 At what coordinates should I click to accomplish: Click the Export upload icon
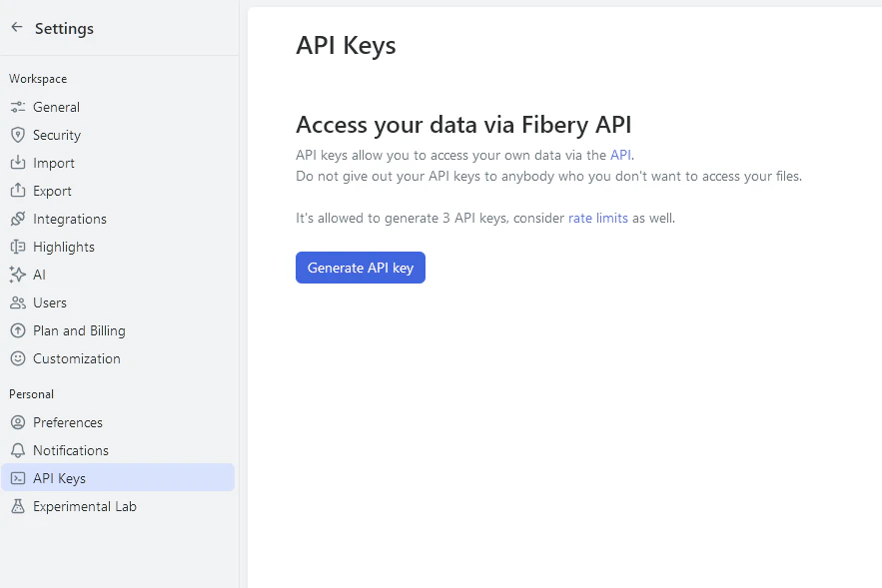[17, 191]
